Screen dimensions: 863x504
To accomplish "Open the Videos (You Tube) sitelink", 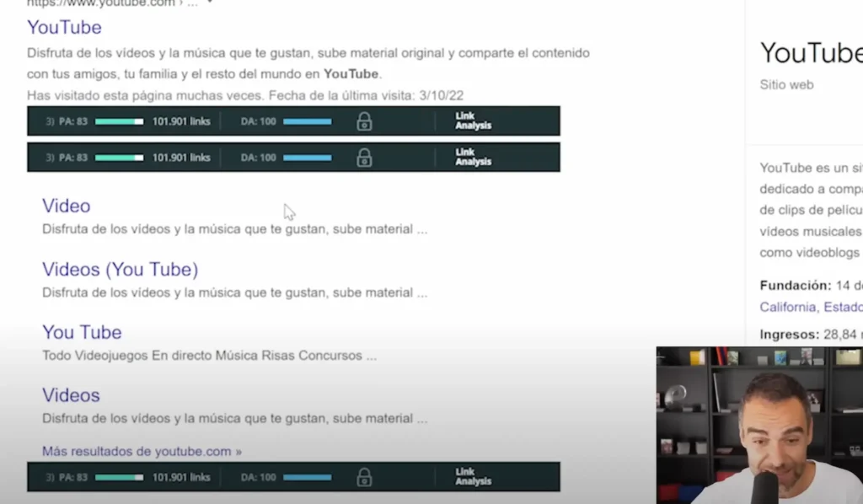I will pyautogui.click(x=120, y=269).
